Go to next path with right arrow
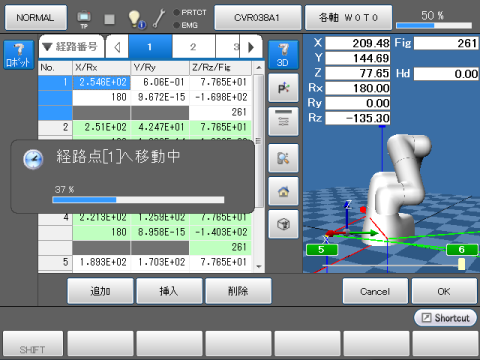Screen dimensions: 480x360 [x=251, y=47]
